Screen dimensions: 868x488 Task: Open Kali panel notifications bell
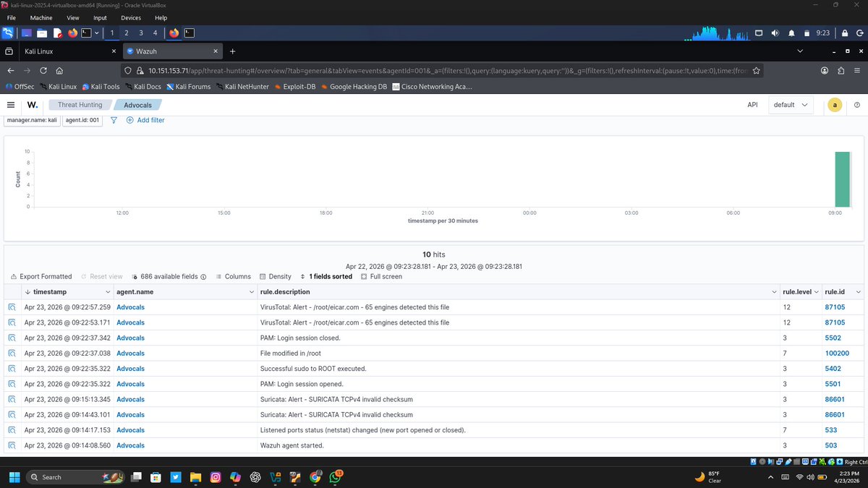[x=791, y=33]
